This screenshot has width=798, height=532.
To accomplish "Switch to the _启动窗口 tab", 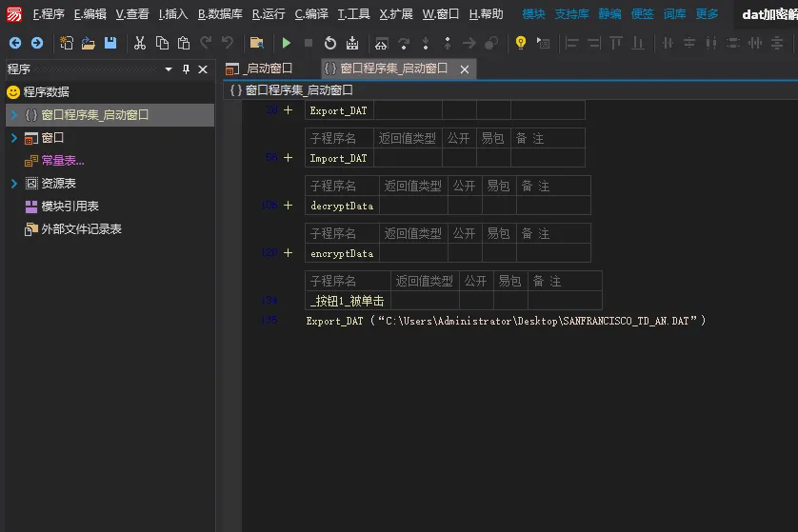I will [260, 69].
